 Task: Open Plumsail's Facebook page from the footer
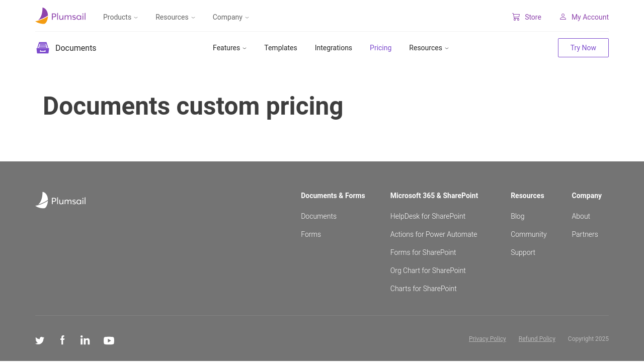[x=62, y=340]
